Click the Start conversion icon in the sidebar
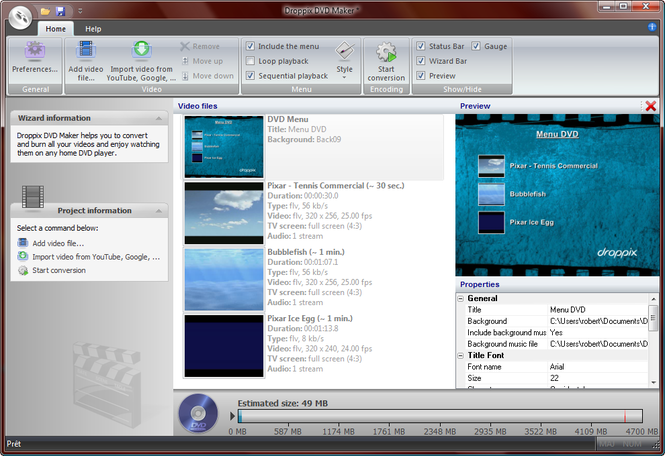665x456 pixels. [x=22, y=270]
